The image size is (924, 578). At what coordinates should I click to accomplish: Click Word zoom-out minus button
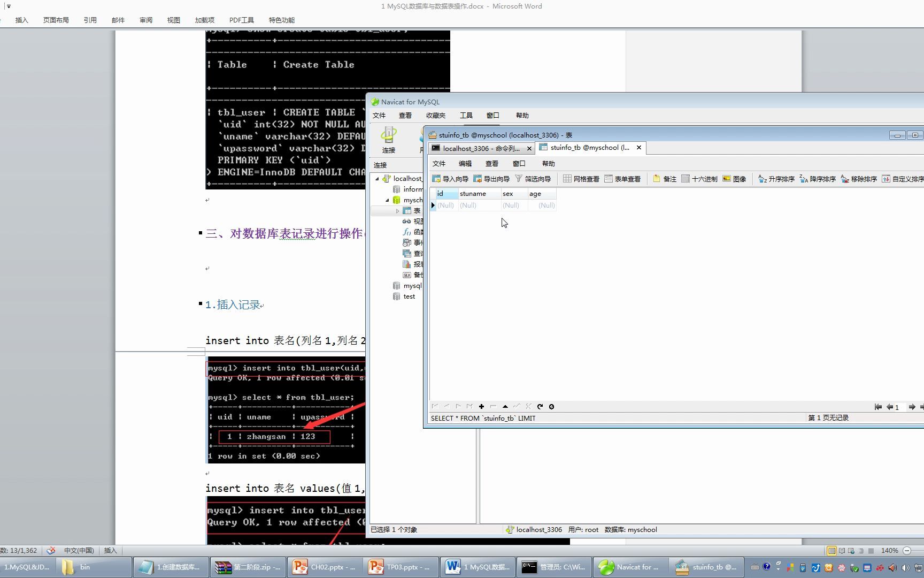click(907, 550)
